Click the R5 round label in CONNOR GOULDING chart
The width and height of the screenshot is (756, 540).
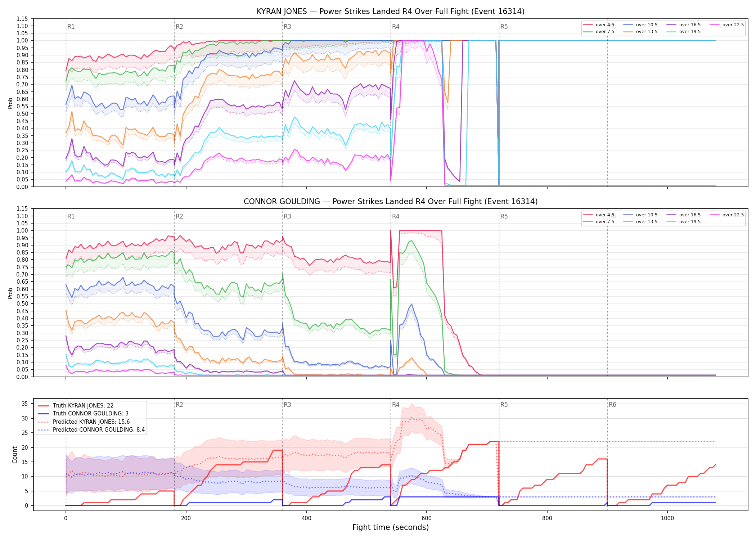click(x=504, y=216)
